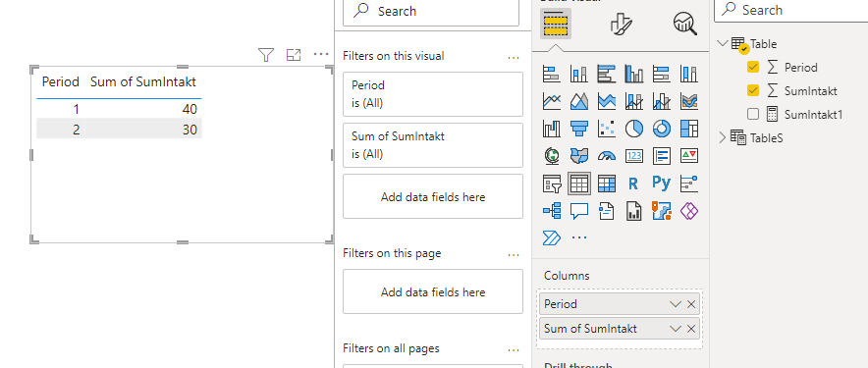Viewport: 868px width, 368px height.
Task: Get more visuals via ellipsis
Action: click(579, 237)
